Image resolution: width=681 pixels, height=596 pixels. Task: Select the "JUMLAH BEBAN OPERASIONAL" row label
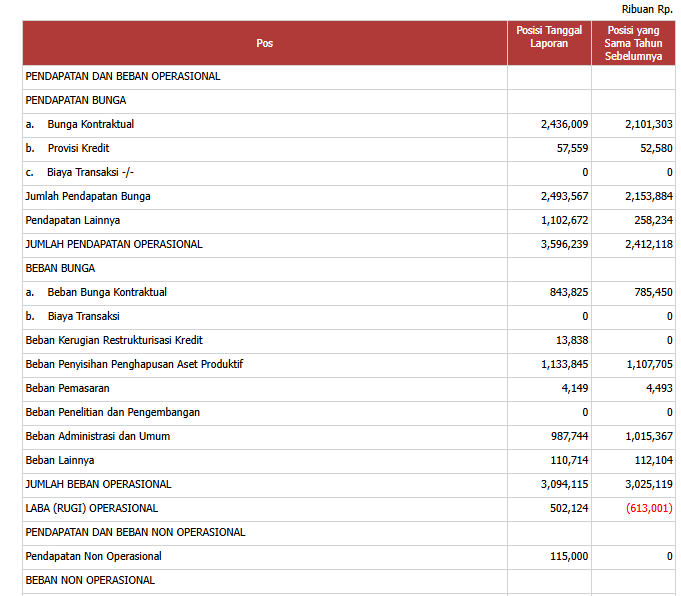click(x=98, y=484)
